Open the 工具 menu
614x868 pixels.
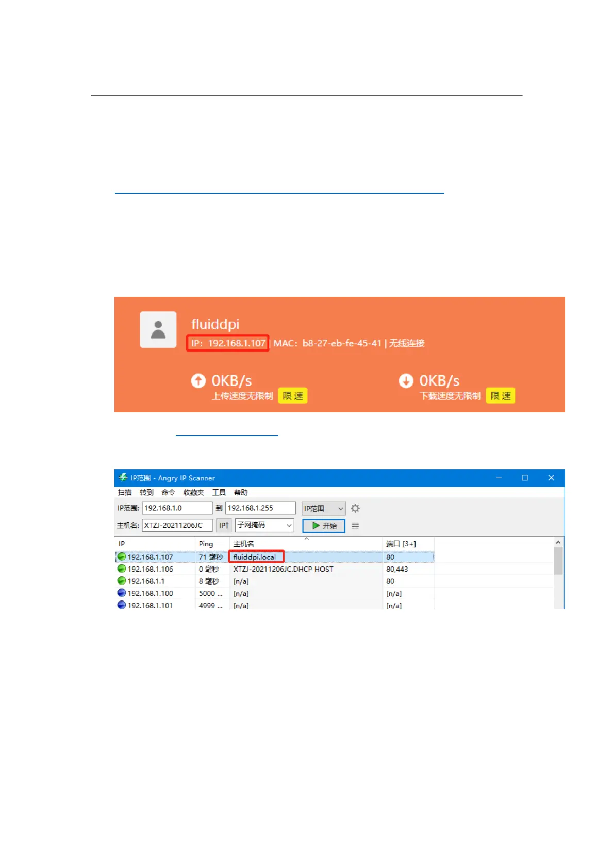[x=219, y=492]
